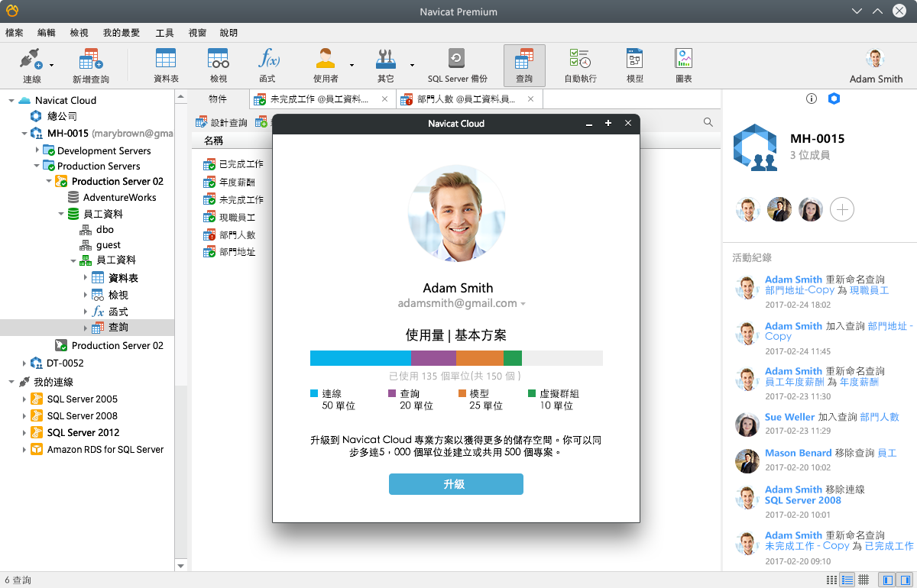Toggle the left sidebar pane visibility button
Image resolution: width=917 pixels, height=588 pixels.
(x=887, y=580)
